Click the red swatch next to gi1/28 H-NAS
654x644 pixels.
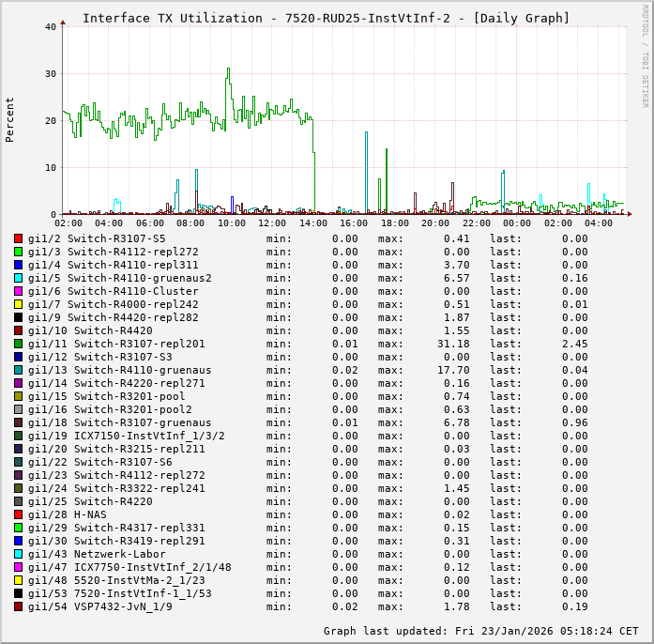18,514
